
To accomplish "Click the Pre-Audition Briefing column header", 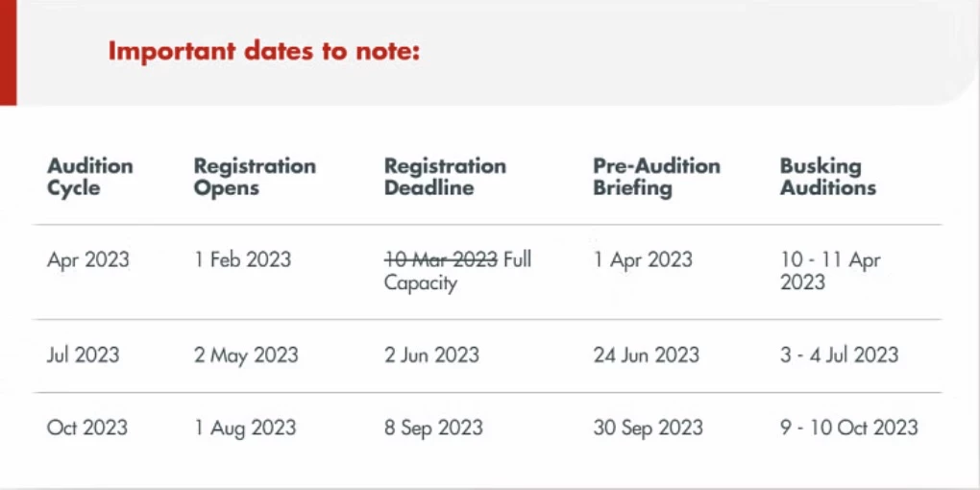I will [656, 177].
